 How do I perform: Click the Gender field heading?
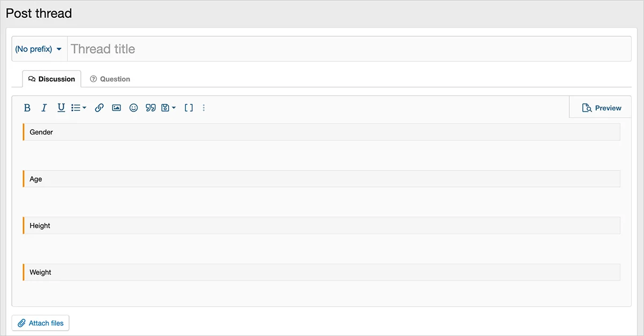click(x=41, y=132)
